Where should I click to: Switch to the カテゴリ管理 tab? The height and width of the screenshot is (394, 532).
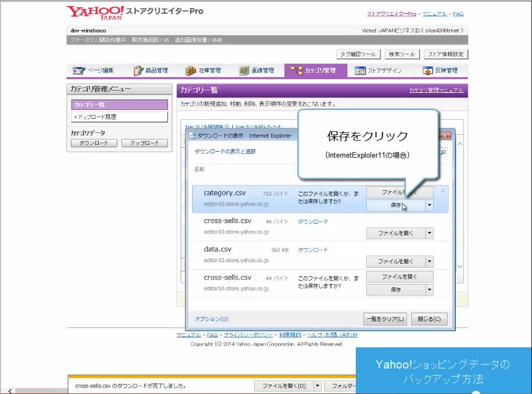tap(316, 71)
